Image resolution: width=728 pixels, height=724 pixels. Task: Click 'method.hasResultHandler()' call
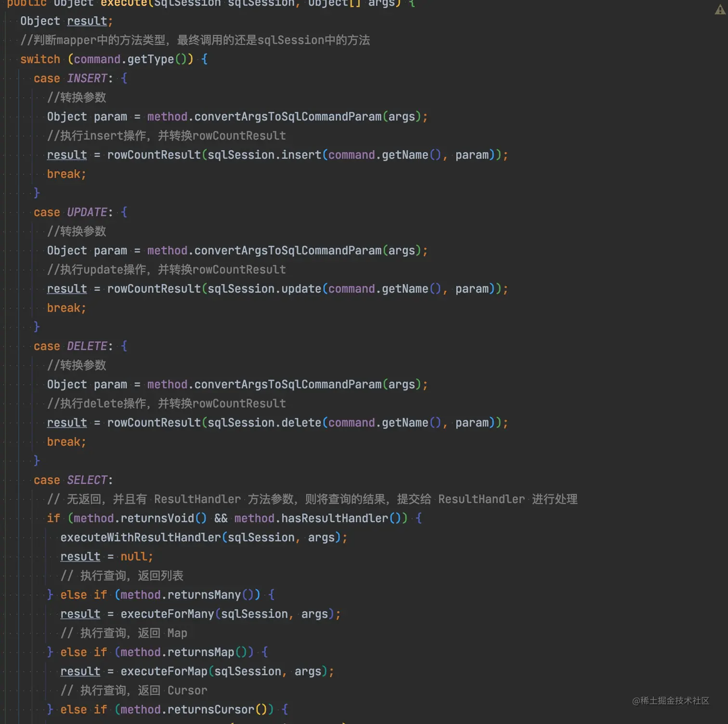coord(317,518)
